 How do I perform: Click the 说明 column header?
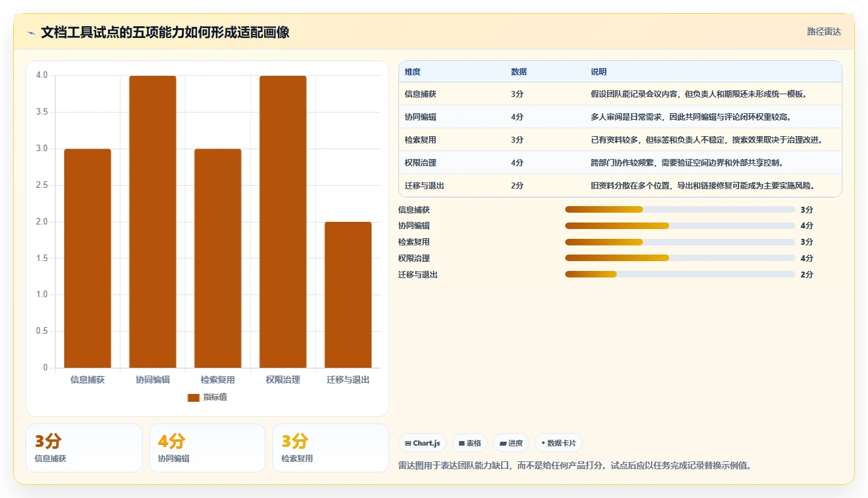click(599, 72)
